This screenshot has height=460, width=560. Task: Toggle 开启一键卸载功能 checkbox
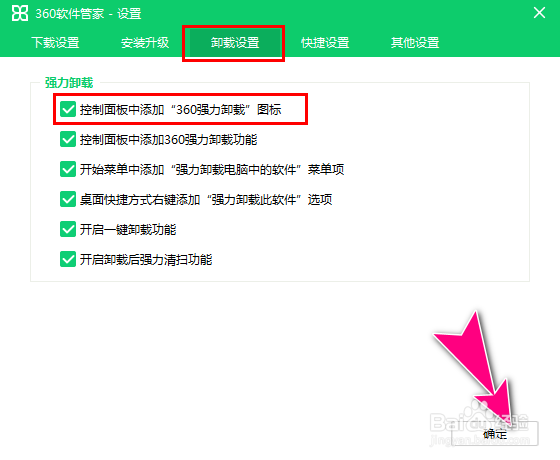click(x=68, y=229)
